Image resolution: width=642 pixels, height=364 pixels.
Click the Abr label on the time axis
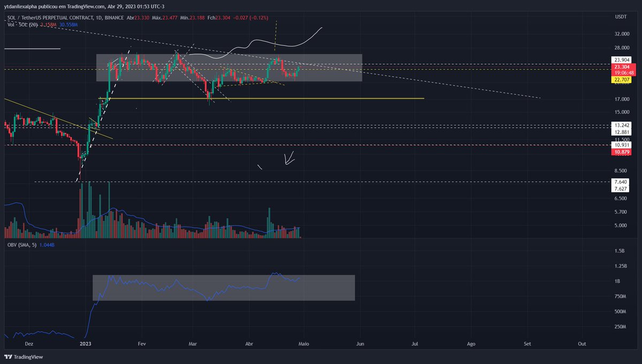[249, 345]
